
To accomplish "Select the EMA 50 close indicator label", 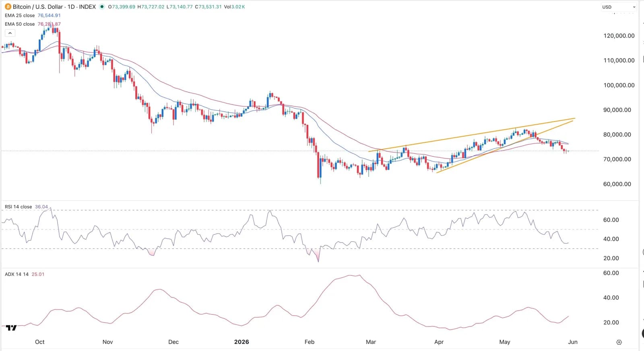I will (x=20, y=24).
